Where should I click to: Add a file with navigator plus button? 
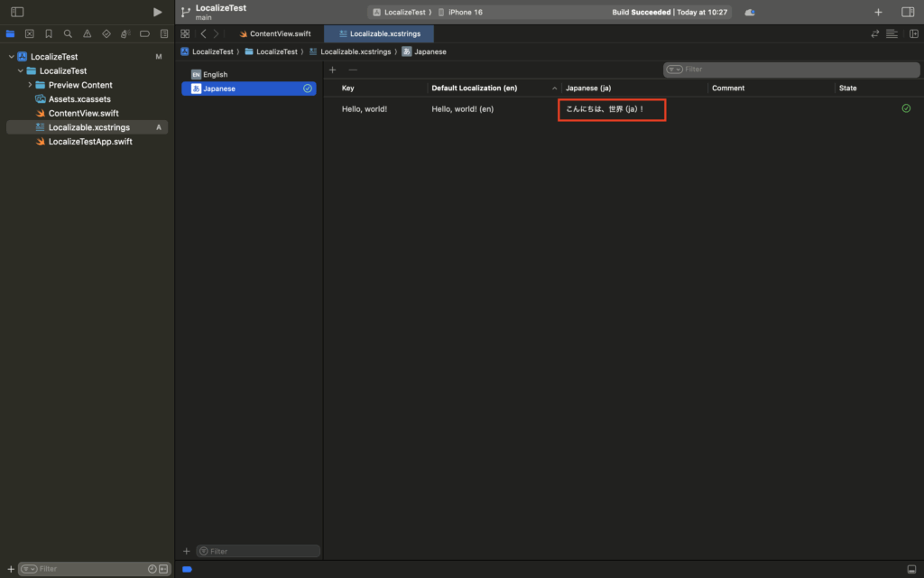pyautogui.click(x=11, y=569)
